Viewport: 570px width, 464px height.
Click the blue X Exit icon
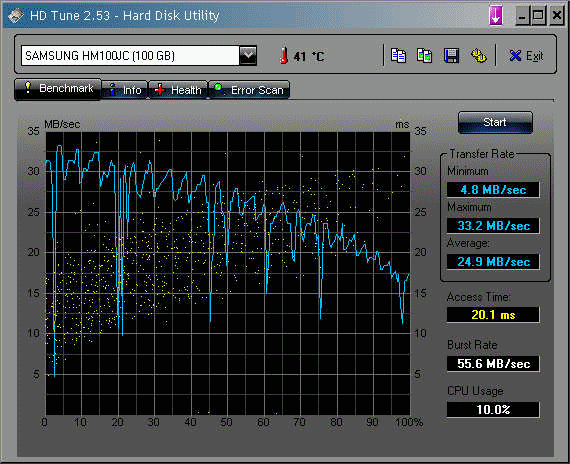point(515,56)
